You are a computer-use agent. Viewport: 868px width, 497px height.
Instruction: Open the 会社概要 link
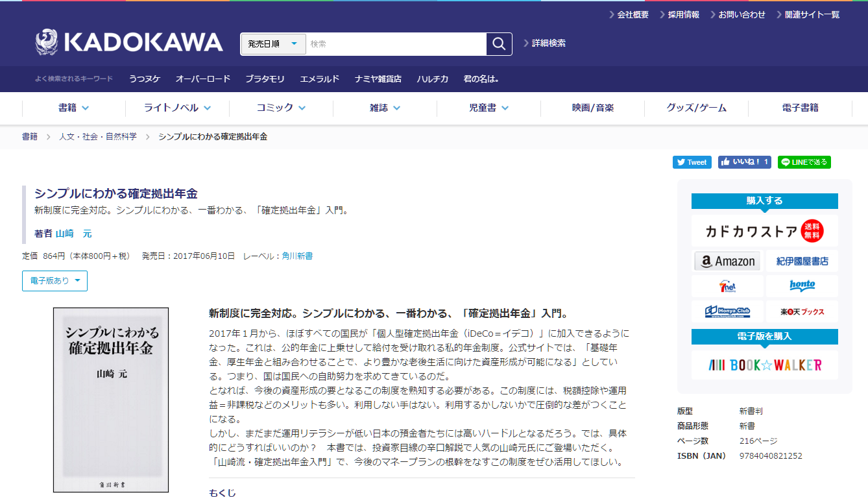click(x=633, y=14)
